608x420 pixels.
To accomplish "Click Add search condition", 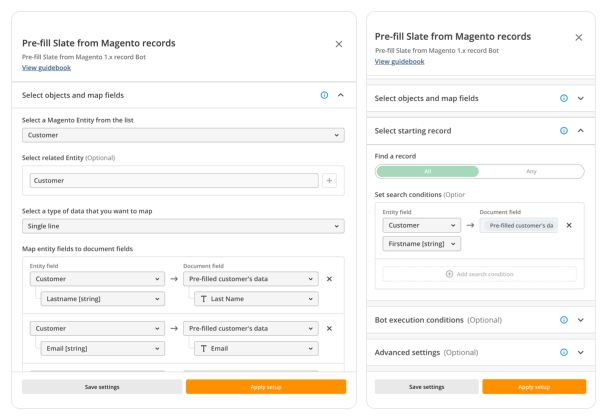I will [480, 274].
